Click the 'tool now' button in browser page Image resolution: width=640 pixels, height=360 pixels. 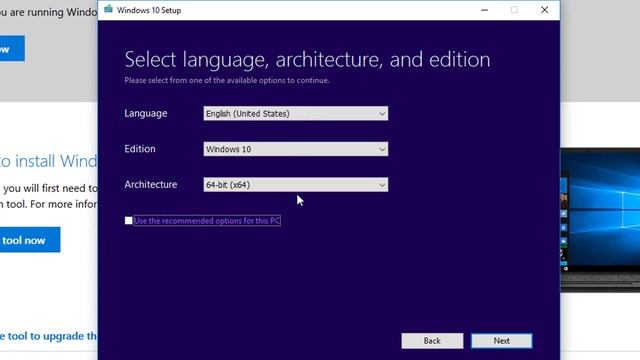click(x=30, y=240)
